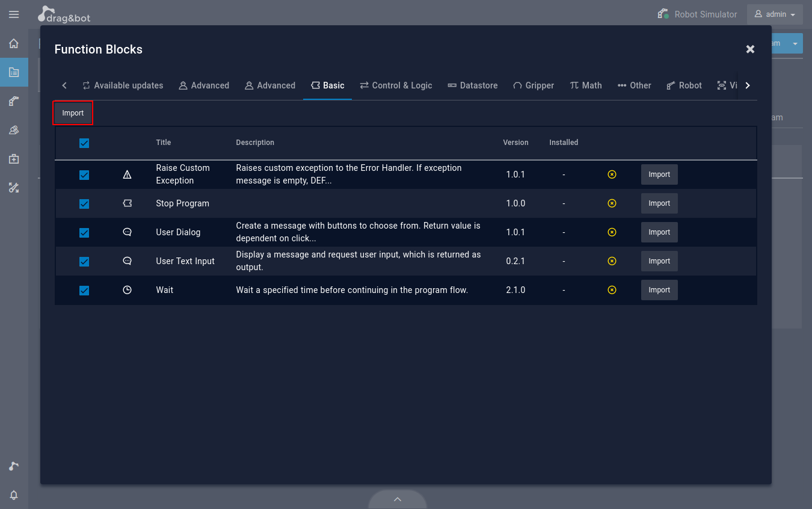Uncheck User Dialog checkbox
The image size is (812, 509).
tap(84, 233)
